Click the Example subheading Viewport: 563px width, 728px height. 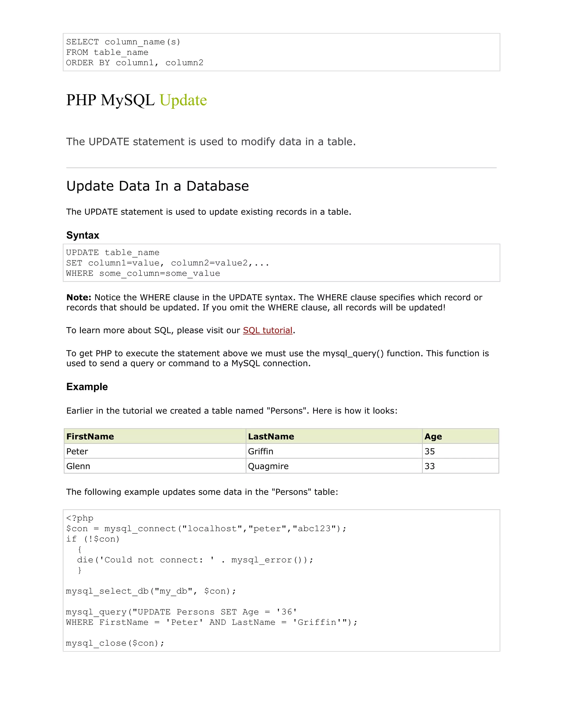[87, 387]
